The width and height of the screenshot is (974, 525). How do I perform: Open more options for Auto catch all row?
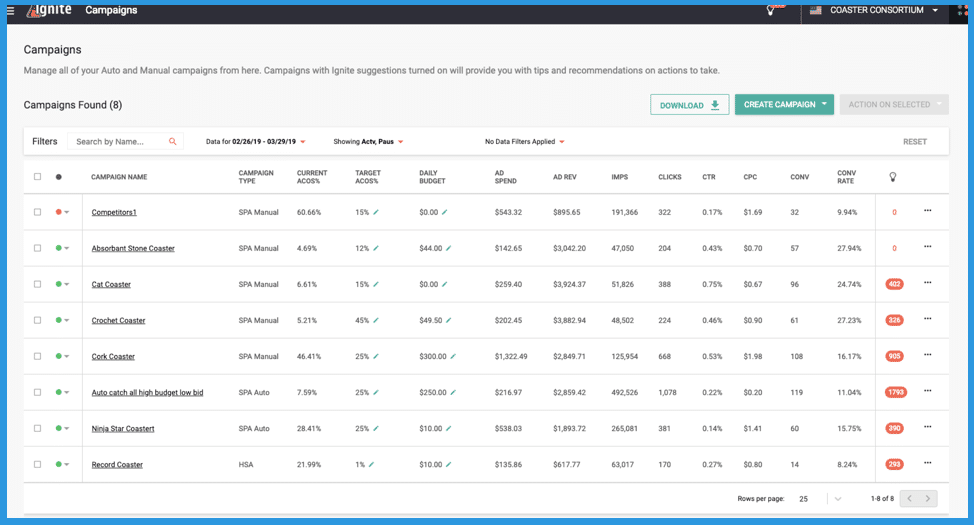927,391
